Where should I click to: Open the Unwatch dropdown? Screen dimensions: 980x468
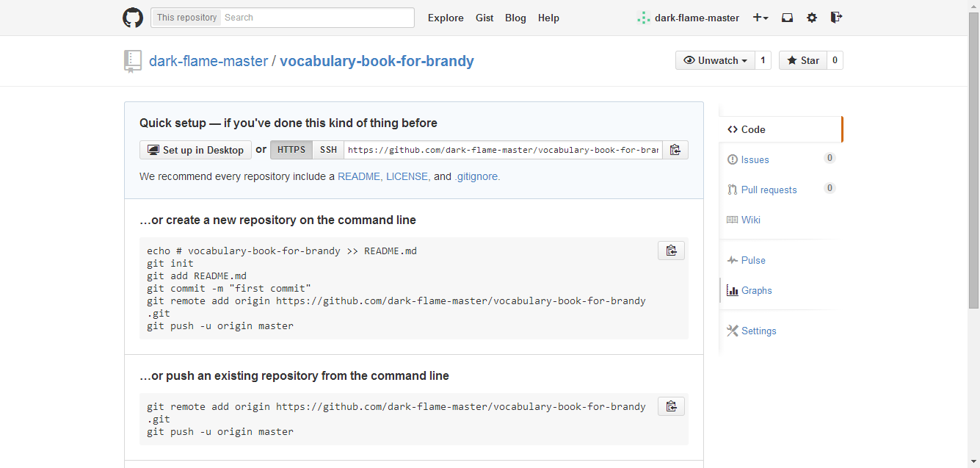tap(715, 60)
